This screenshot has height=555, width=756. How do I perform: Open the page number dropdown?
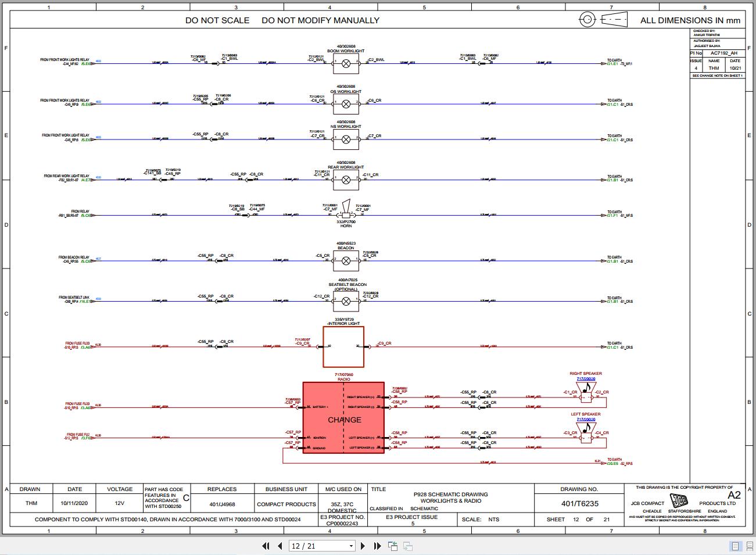352,546
